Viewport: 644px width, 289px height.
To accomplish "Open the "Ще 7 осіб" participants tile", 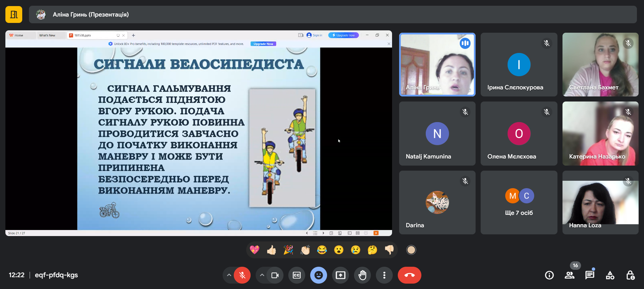I will (519, 202).
